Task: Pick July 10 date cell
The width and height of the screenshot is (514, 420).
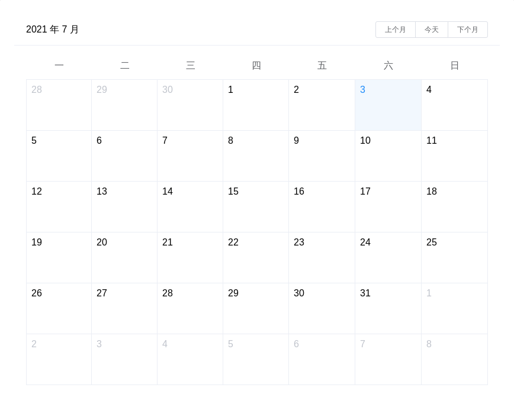Action: [388, 156]
